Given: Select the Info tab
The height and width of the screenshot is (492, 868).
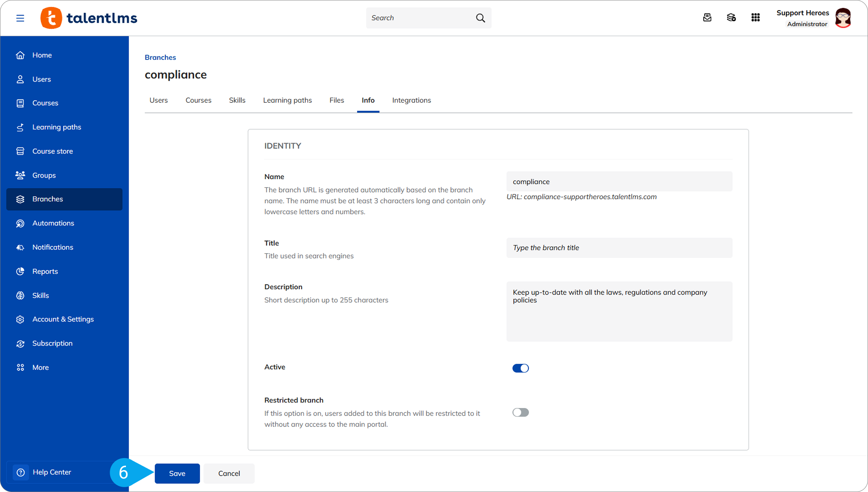Looking at the screenshot, I should click(x=368, y=100).
